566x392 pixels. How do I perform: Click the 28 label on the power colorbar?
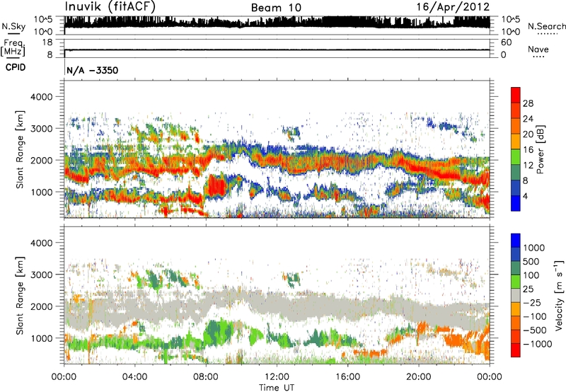528,103
